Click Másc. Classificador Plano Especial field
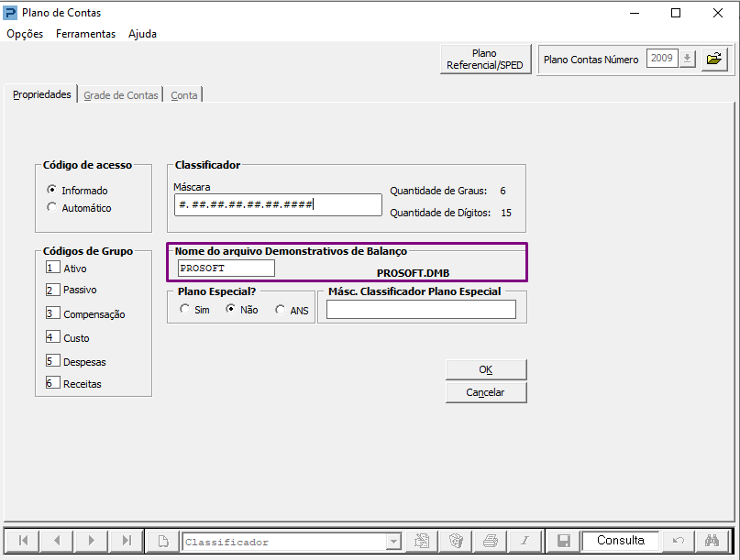 (x=421, y=310)
